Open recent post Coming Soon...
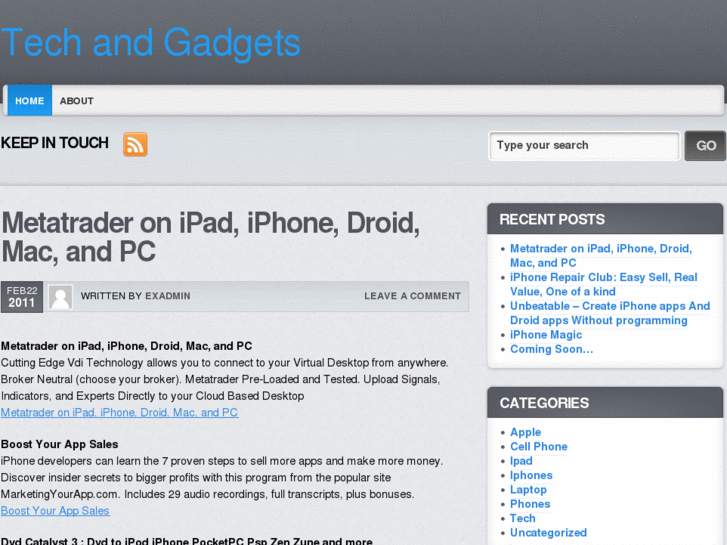The image size is (727, 545). [551, 349]
